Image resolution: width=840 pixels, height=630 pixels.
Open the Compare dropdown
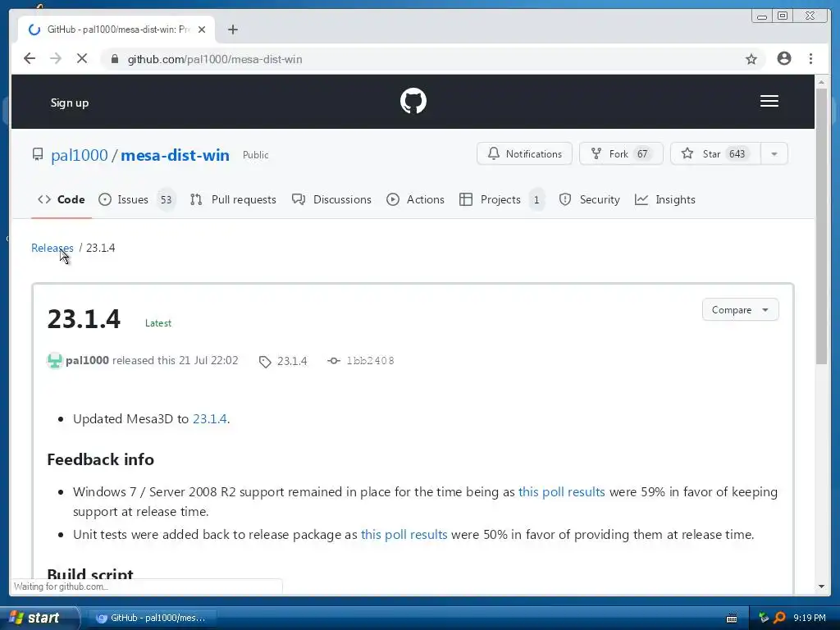[x=740, y=309]
